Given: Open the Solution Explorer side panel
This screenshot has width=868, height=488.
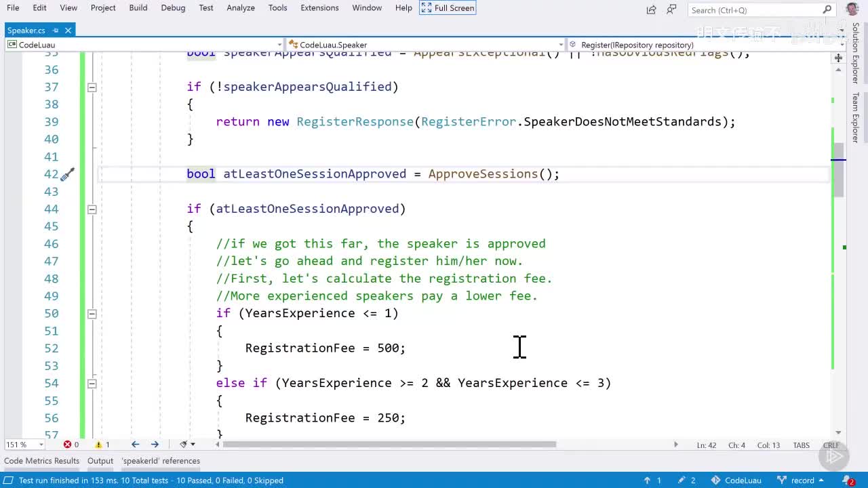Looking at the screenshot, I should 856,53.
